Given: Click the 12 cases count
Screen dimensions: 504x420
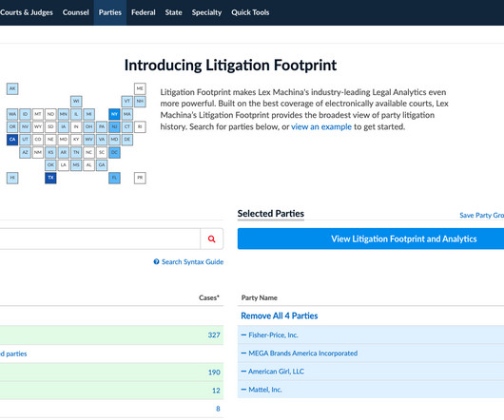Looking at the screenshot, I should click(216, 391).
